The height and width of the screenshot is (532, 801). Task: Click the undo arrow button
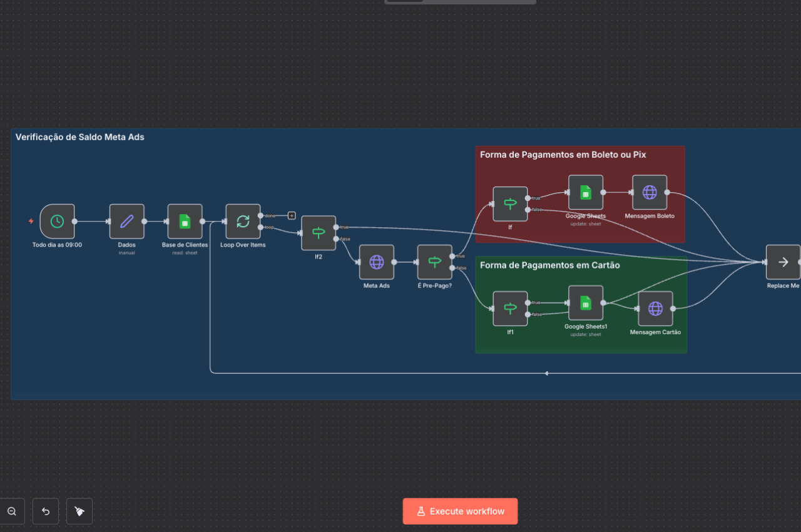tap(46, 511)
